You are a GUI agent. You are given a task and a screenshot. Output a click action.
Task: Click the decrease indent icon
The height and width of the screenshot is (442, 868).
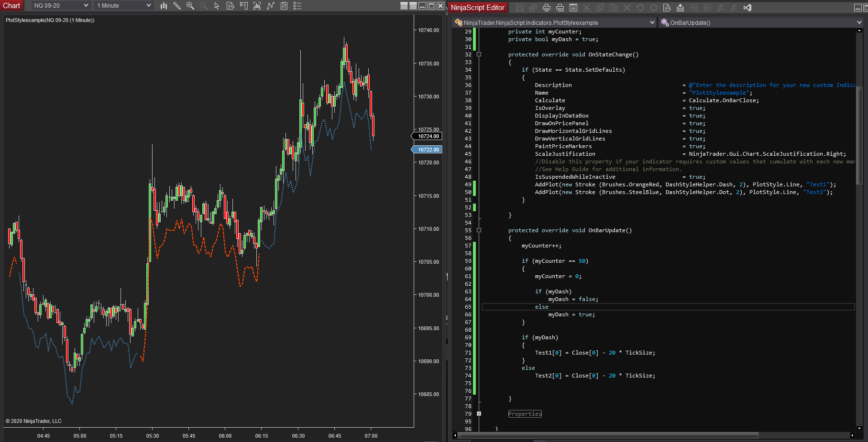click(x=694, y=8)
